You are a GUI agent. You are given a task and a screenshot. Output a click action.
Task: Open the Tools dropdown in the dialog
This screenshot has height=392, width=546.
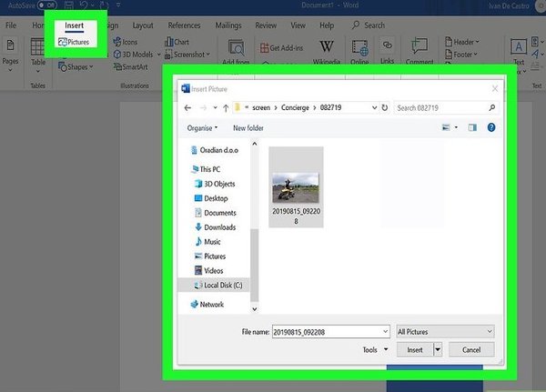(374, 349)
